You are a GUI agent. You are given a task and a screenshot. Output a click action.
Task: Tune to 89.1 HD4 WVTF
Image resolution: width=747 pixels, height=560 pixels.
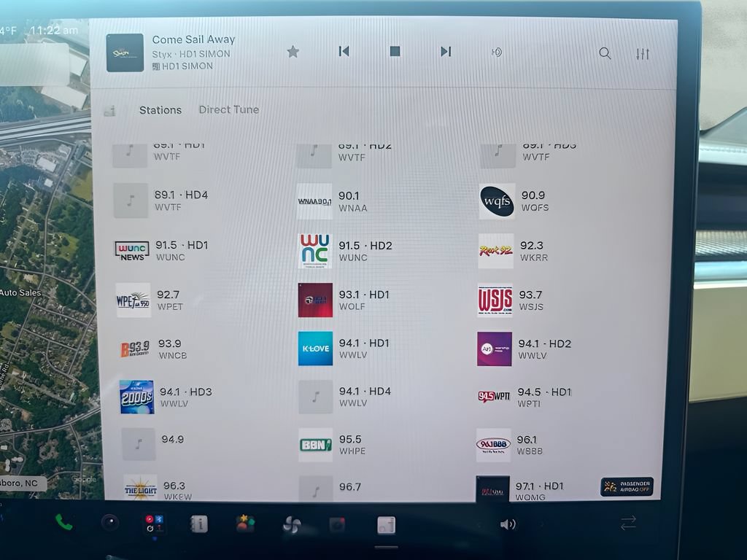tap(162, 201)
